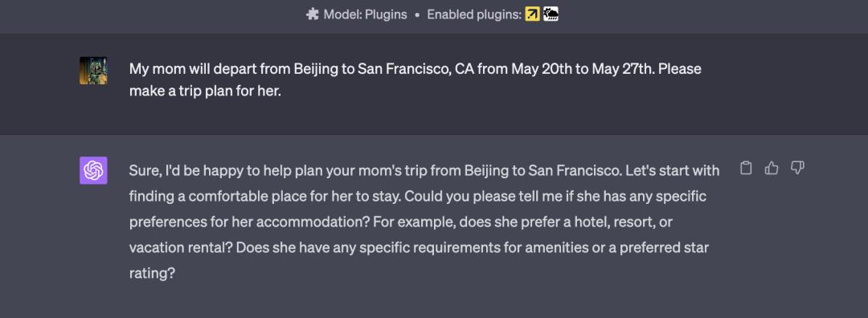Click the words "star" at end of fourth response line
The width and height of the screenshot is (868, 318).
tap(696, 247)
